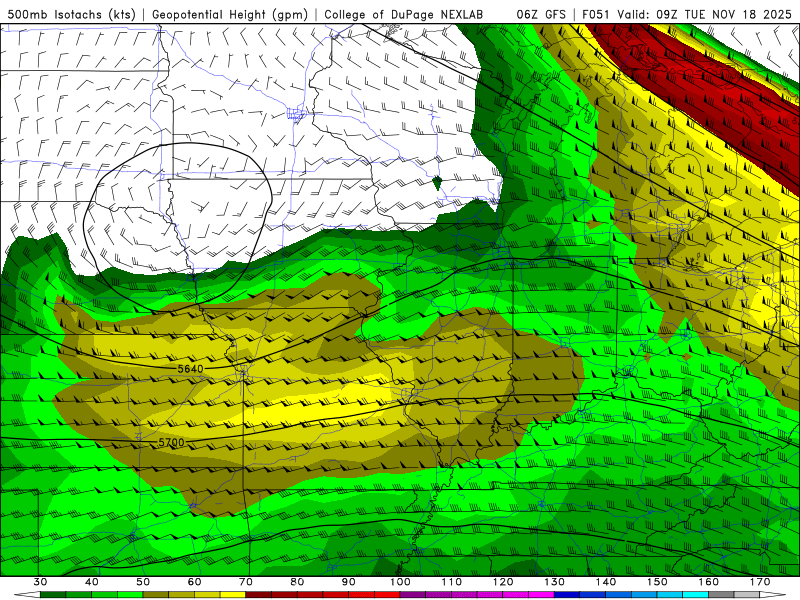Viewport: 800px width, 600px height.
Task: Click the 160 value on the color scale
Action: click(x=709, y=582)
